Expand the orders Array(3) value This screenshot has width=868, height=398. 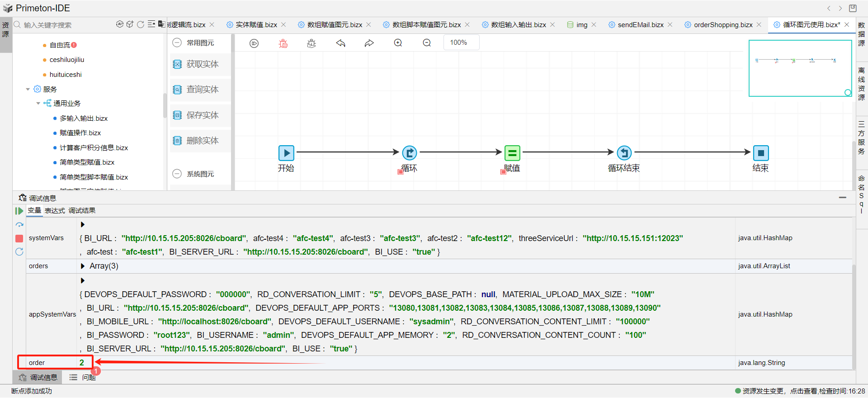[x=83, y=266]
